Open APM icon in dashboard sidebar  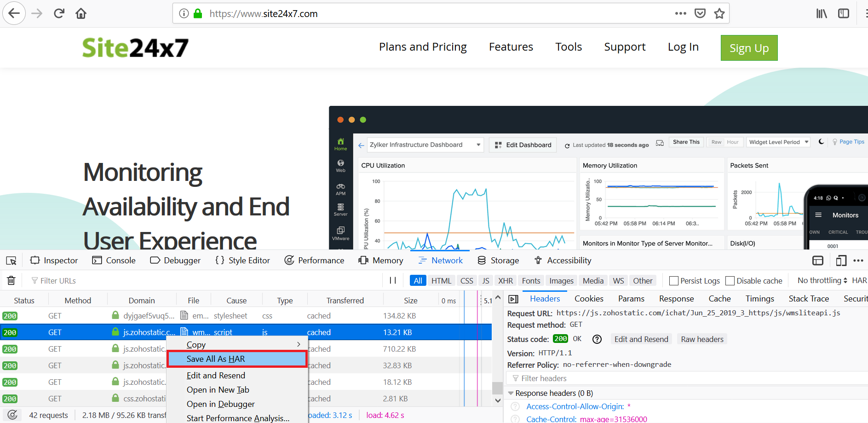340,189
